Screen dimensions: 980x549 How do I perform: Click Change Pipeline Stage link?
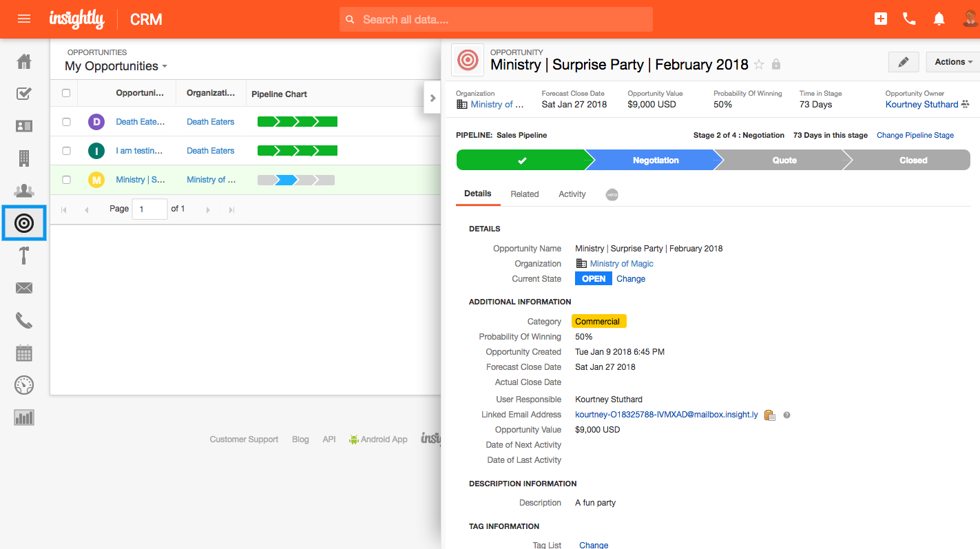915,135
